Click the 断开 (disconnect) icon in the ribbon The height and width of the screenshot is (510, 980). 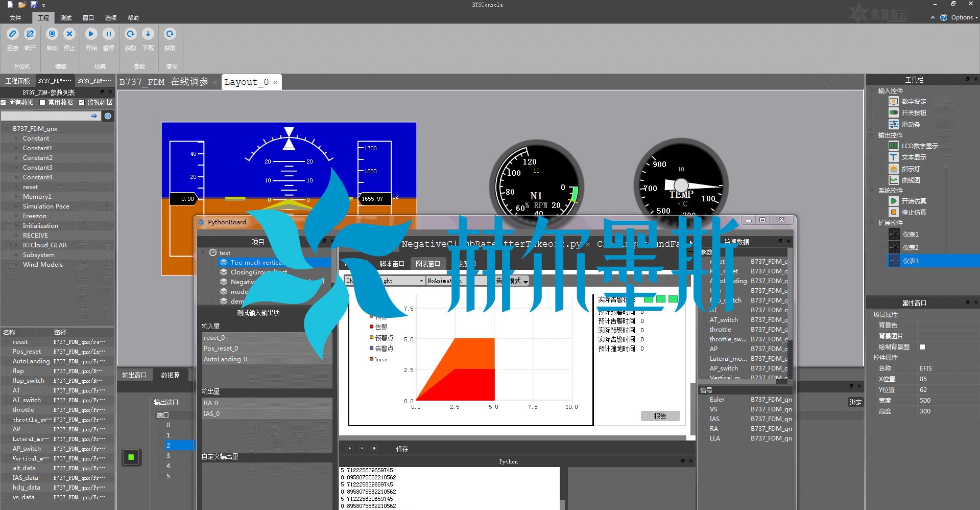click(30, 34)
